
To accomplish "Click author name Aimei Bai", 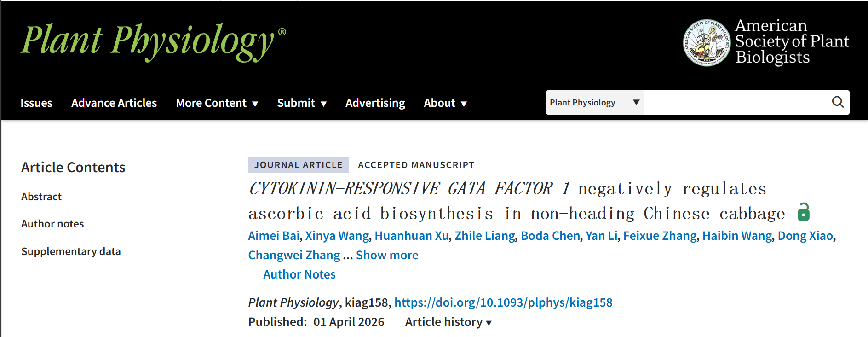I will pos(274,236).
